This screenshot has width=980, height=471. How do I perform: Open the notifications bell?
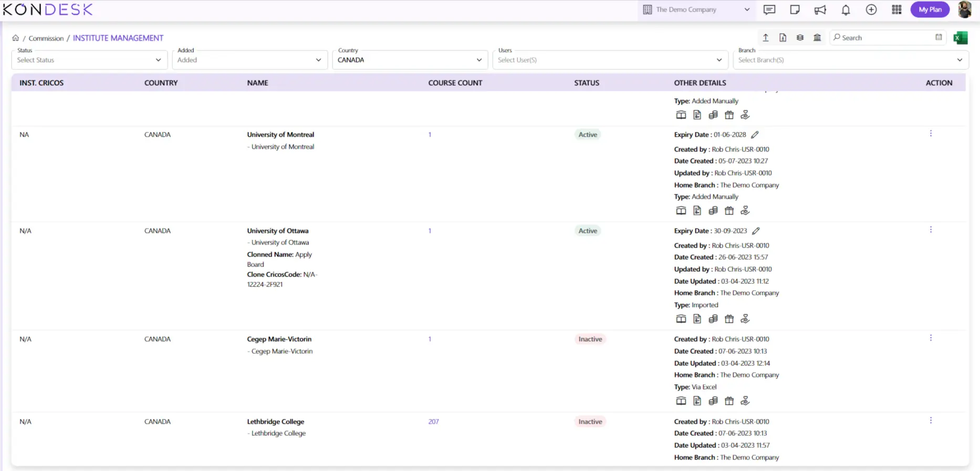[846, 9]
